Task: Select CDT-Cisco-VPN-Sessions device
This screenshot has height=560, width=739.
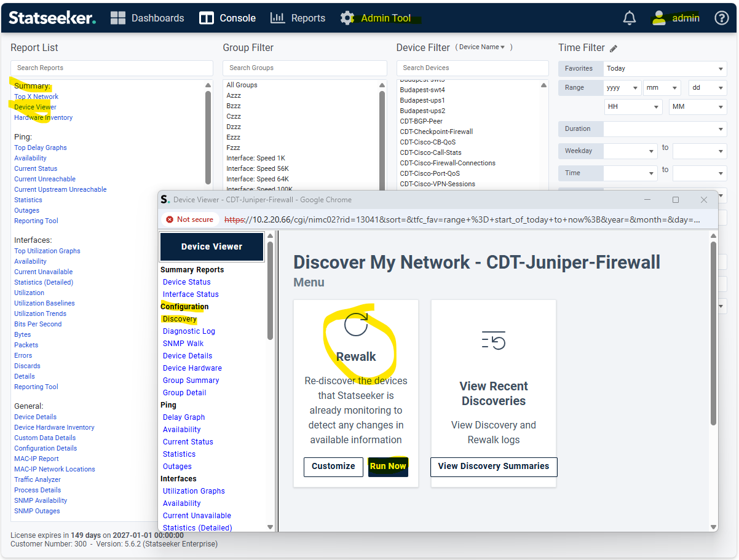Action: point(437,184)
